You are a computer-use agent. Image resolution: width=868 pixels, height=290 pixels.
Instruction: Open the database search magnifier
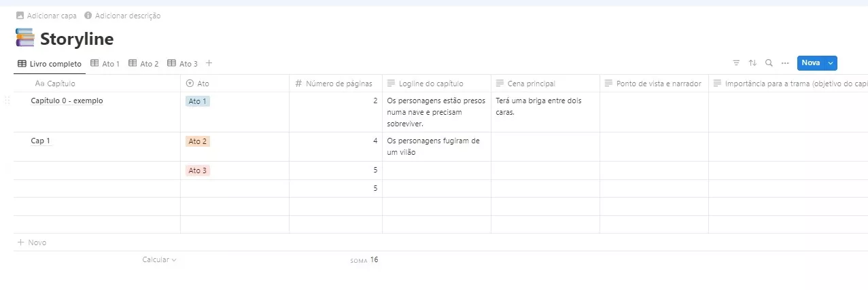769,63
